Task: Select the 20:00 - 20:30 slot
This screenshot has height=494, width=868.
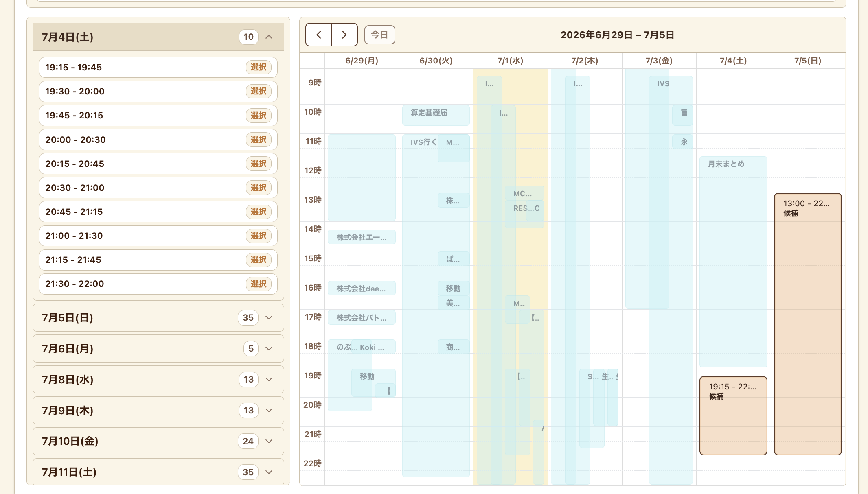Action: point(259,140)
